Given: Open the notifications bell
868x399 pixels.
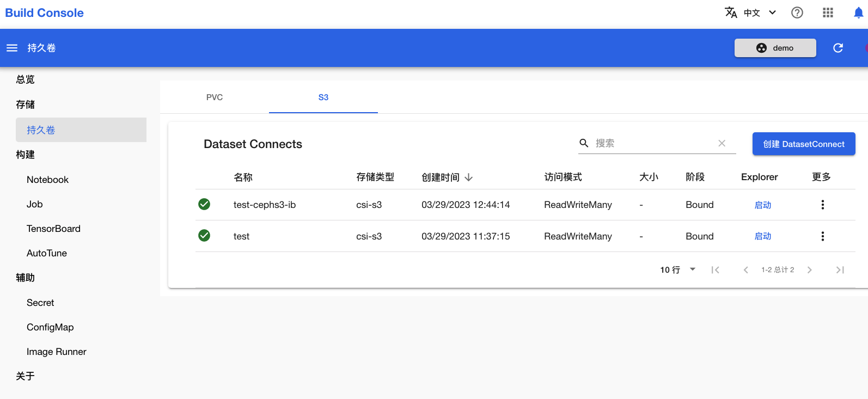Looking at the screenshot, I should [x=859, y=13].
